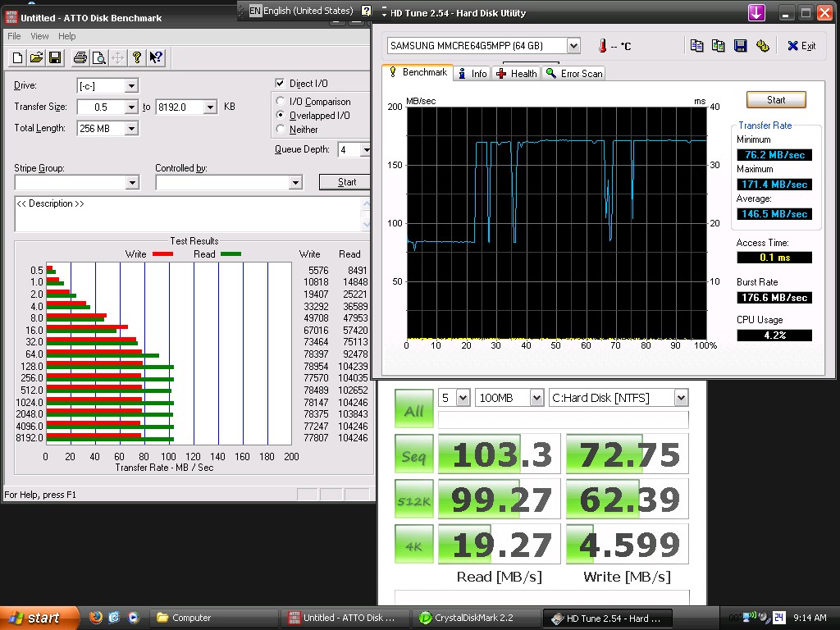
Task: Expand the Total Length dropdown
Action: [x=131, y=129]
